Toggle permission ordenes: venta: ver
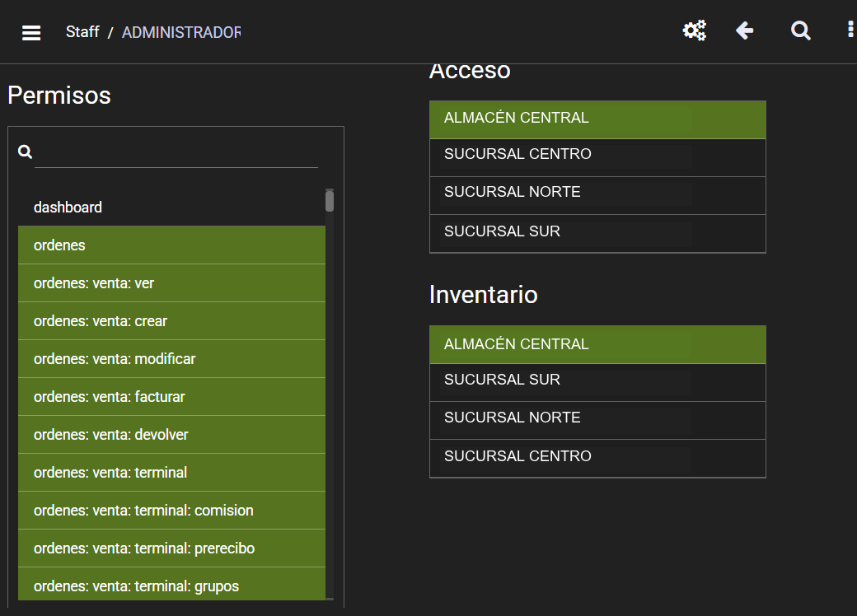This screenshot has height=616, width=857. tap(171, 282)
